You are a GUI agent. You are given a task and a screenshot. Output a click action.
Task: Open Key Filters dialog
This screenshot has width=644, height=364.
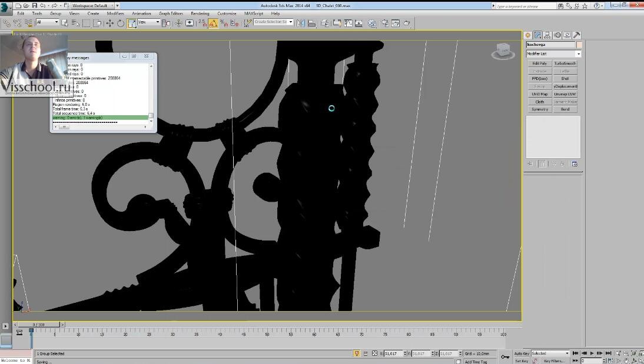[x=554, y=361]
